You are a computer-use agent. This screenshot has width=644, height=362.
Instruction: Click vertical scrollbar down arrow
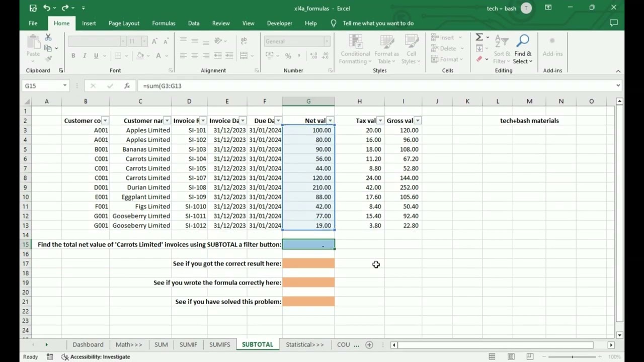click(619, 335)
